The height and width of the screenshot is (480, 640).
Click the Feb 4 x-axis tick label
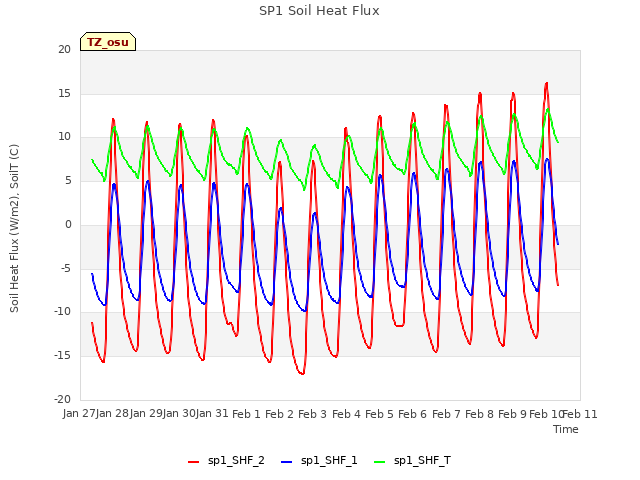346,414
